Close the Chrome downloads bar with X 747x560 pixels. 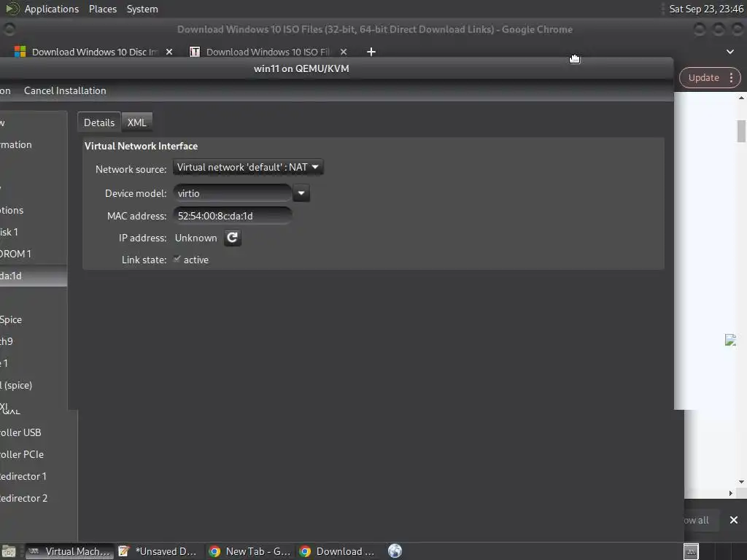(734, 520)
